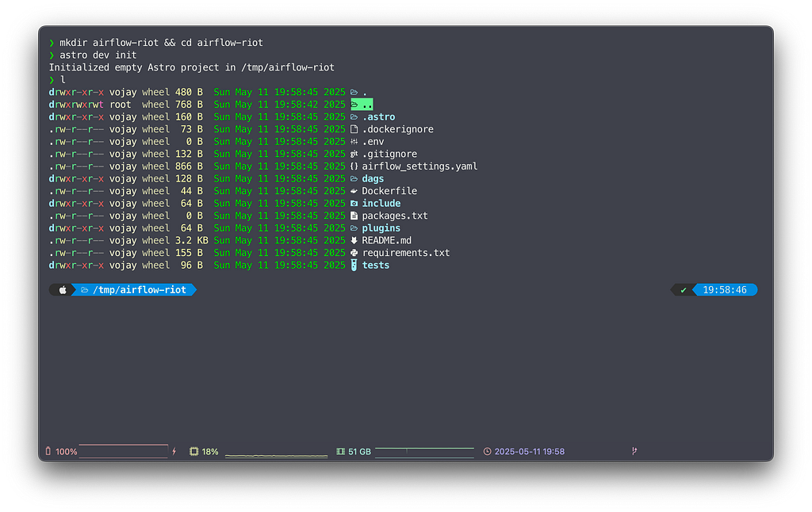Click the 19:58:46 time in the prompt
812x512 pixels.
(725, 290)
